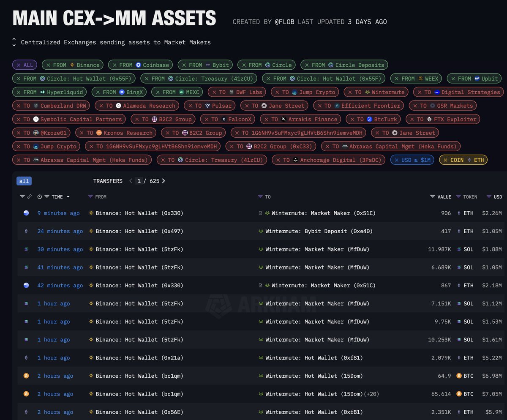The image size is (507, 420).
Task: Remove the TO Wintermute filter chip
Action: [350, 92]
